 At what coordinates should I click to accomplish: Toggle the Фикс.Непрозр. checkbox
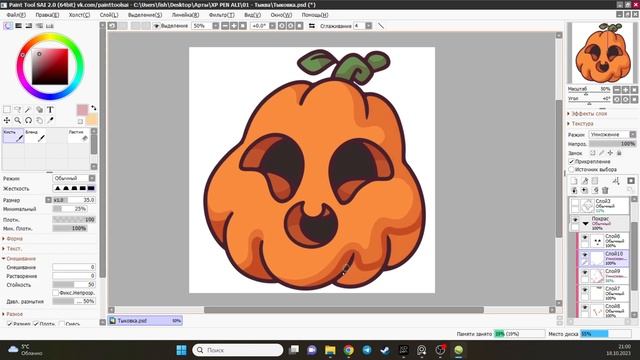click(56, 293)
